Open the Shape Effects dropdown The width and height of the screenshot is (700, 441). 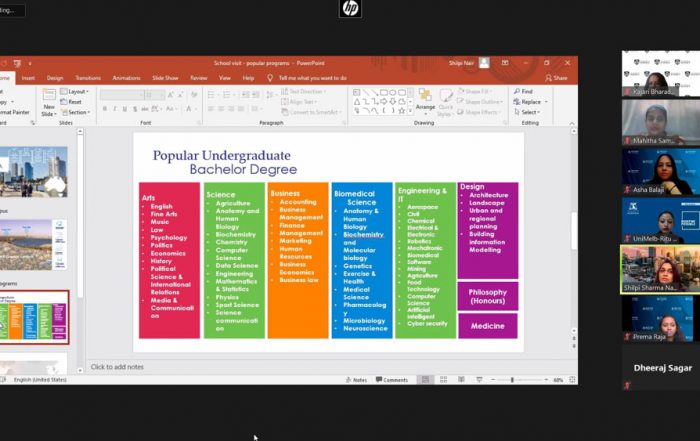click(479, 112)
